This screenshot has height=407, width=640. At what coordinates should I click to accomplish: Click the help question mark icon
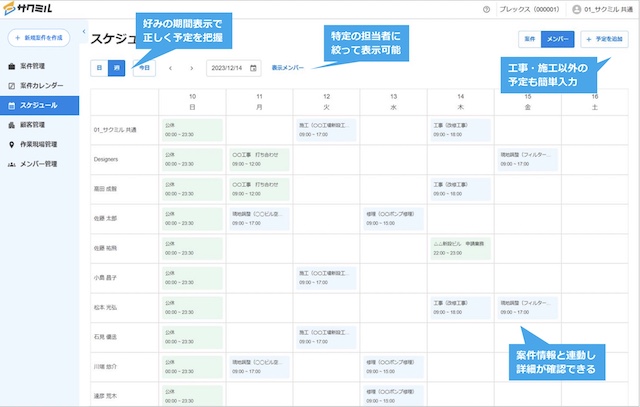pos(486,10)
